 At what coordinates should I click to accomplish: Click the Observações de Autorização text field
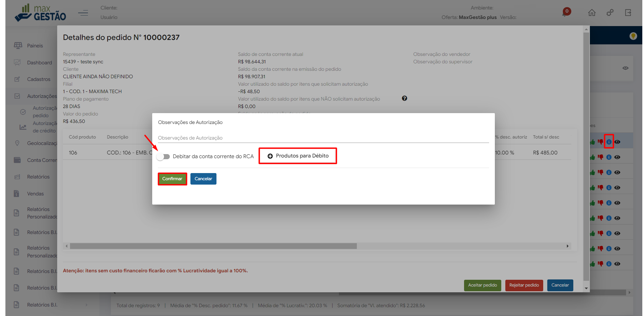(323, 138)
